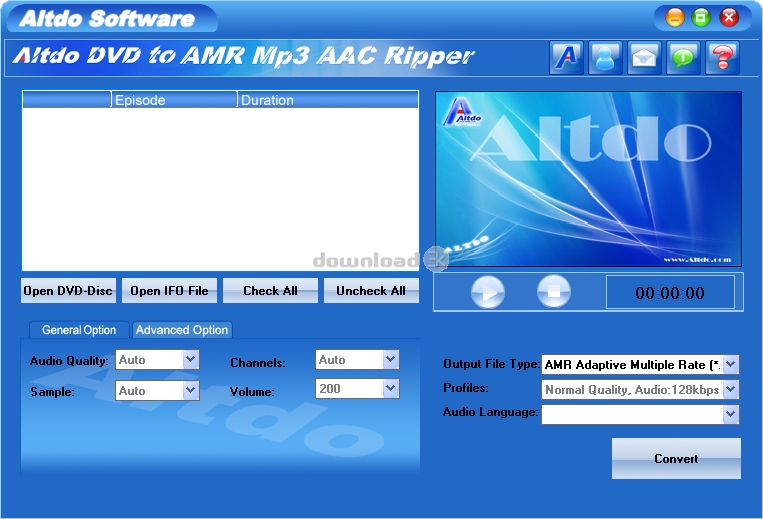Click the Volume label
Viewport: 763px width, 519px height.
(252, 392)
